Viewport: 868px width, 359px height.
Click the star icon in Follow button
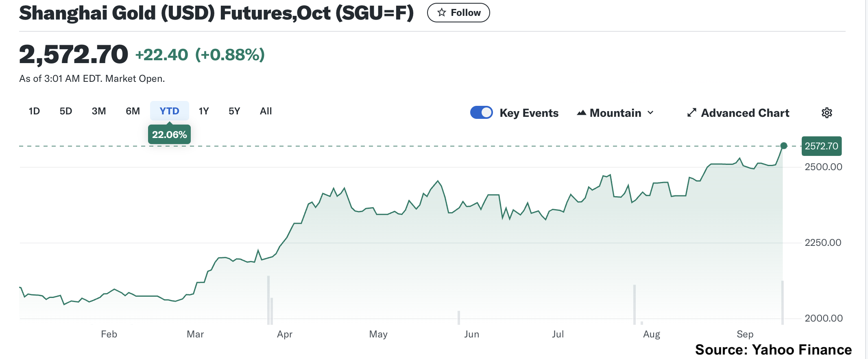point(441,13)
